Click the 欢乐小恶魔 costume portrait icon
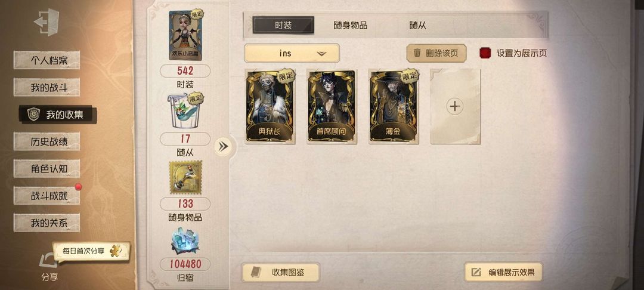This screenshot has height=290, width=644. tap(185, 35)
